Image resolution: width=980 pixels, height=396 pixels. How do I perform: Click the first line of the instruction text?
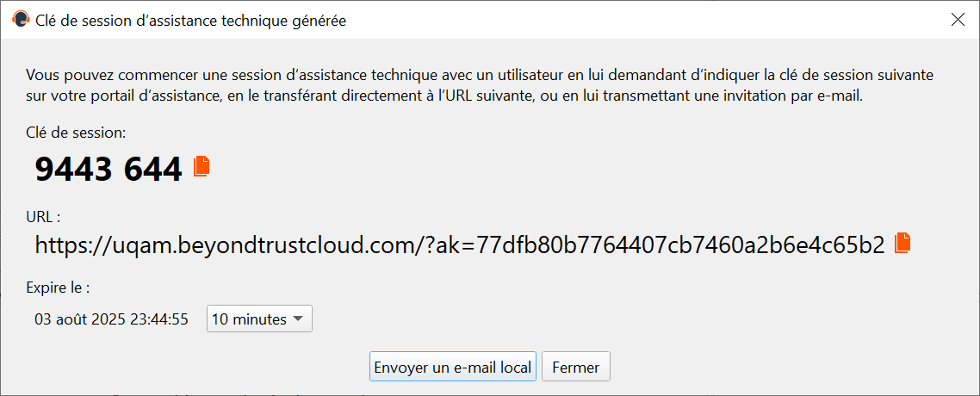479,75
